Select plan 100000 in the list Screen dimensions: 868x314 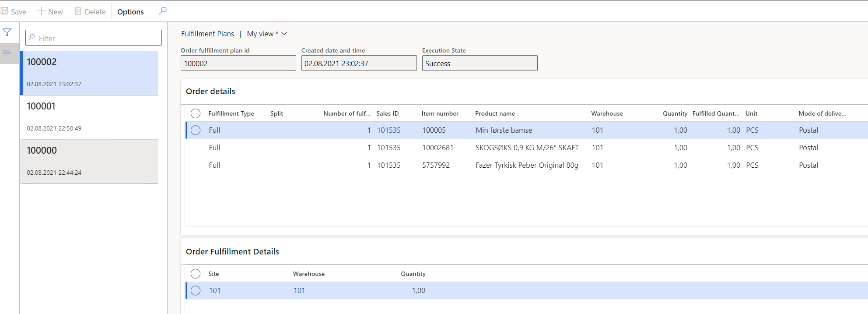(x=89, y=162)
